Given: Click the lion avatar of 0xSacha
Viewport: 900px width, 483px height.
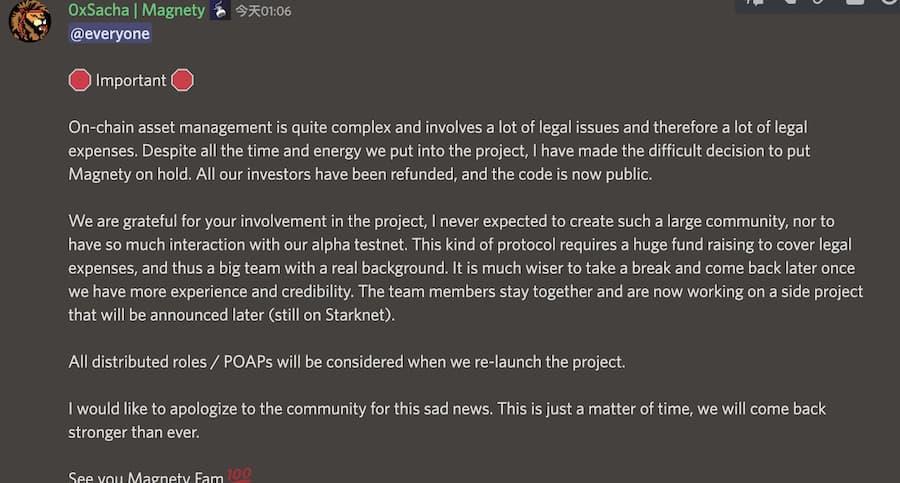Looking at the screenshot, I should point(30,20).
